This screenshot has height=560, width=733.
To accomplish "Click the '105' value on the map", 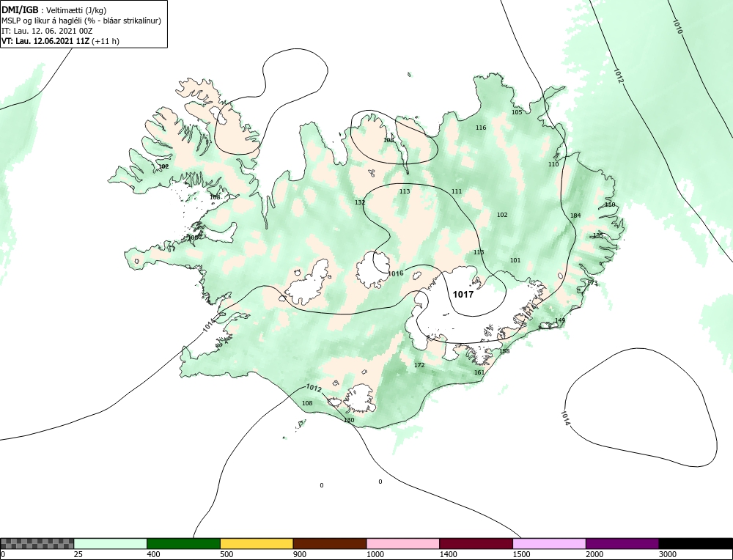I will (517, 112).
